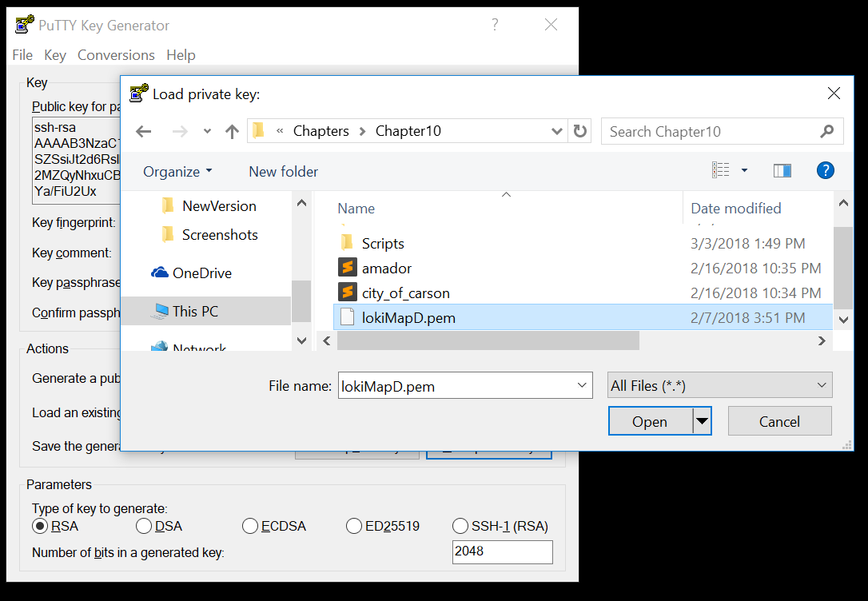The height and width of the screenshot is (601, 868).
Task: Open the file dialog help icon
Action: coord(825,170)
